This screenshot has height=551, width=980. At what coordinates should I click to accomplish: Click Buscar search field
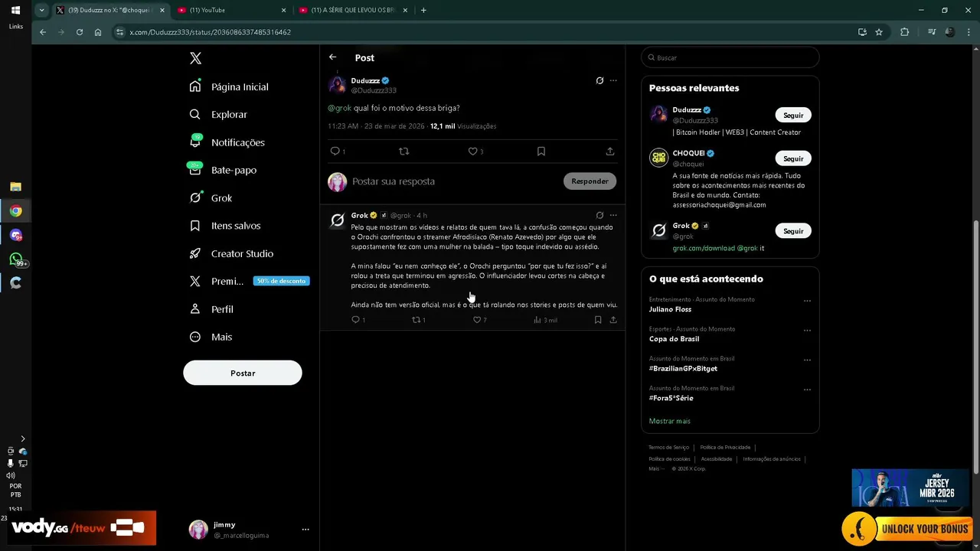[730, 57]
